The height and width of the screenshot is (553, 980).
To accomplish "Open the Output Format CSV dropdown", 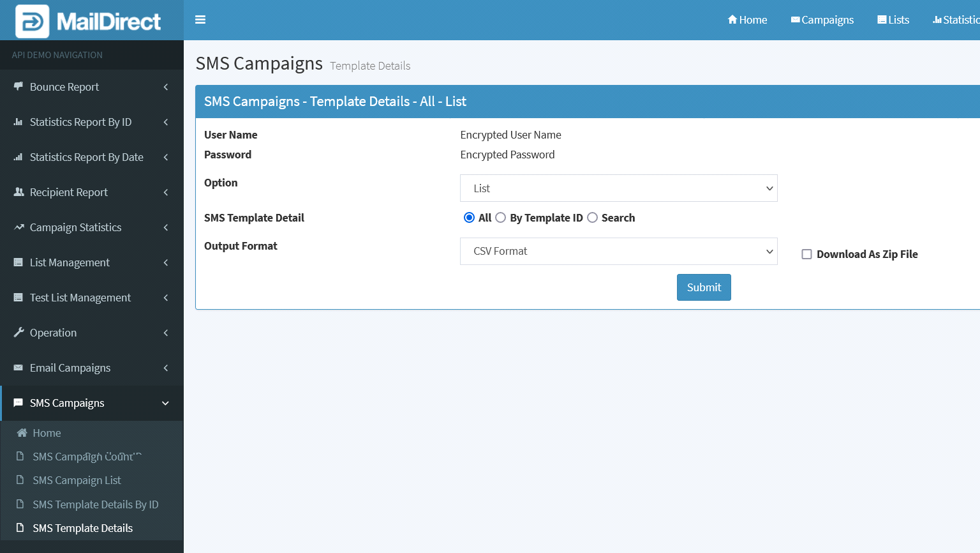I will pyautogui.click(x=618, y=252).
